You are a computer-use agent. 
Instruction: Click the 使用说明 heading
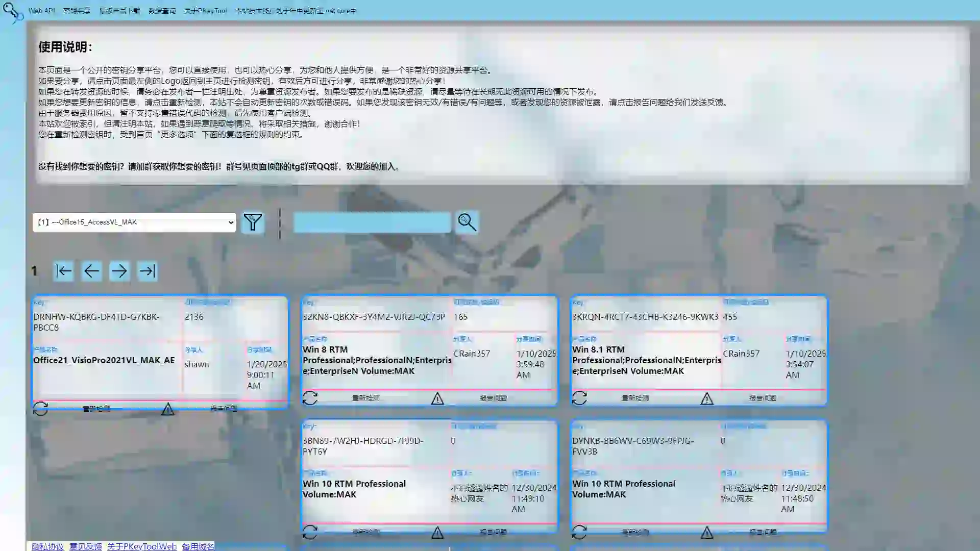(65, 47)
